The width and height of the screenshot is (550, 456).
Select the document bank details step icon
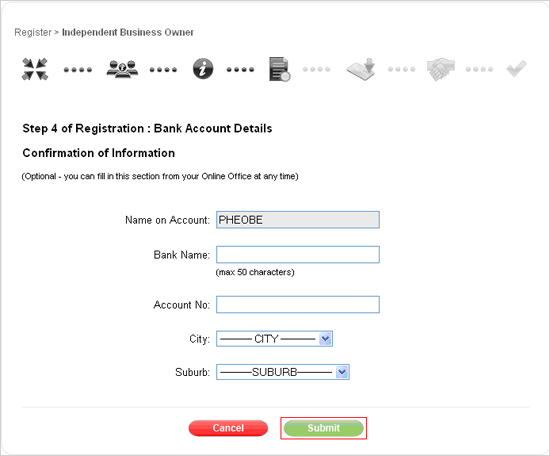280,69
